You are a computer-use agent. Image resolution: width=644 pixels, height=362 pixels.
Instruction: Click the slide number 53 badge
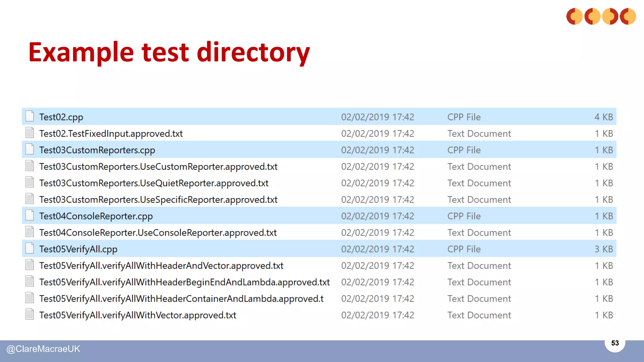click(x=615, y=343)
